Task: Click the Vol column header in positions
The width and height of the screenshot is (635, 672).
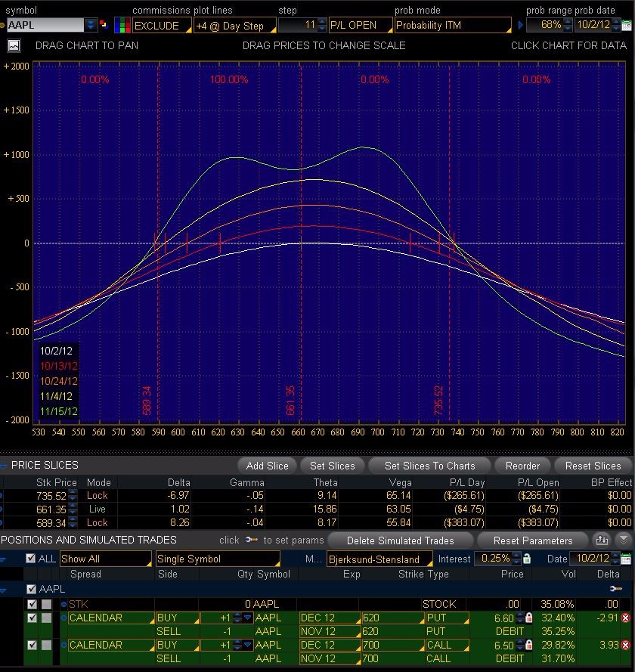Action: (x=568, y=574)
